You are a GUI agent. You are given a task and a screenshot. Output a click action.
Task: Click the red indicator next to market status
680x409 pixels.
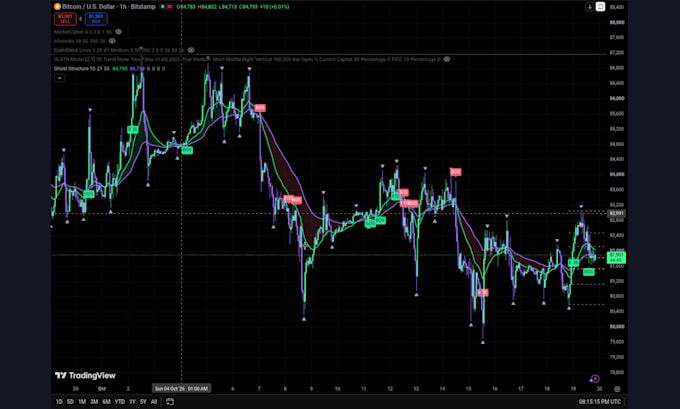coord(170,7)
